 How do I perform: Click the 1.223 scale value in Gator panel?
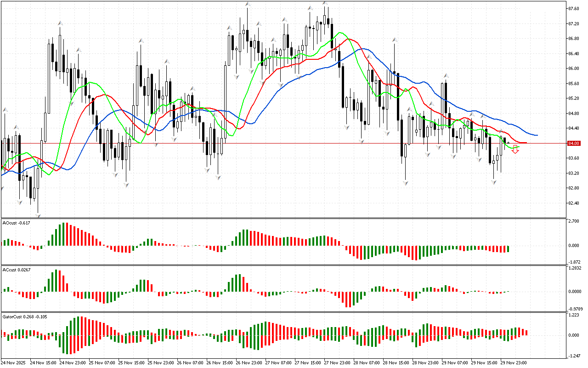(573, 316)
